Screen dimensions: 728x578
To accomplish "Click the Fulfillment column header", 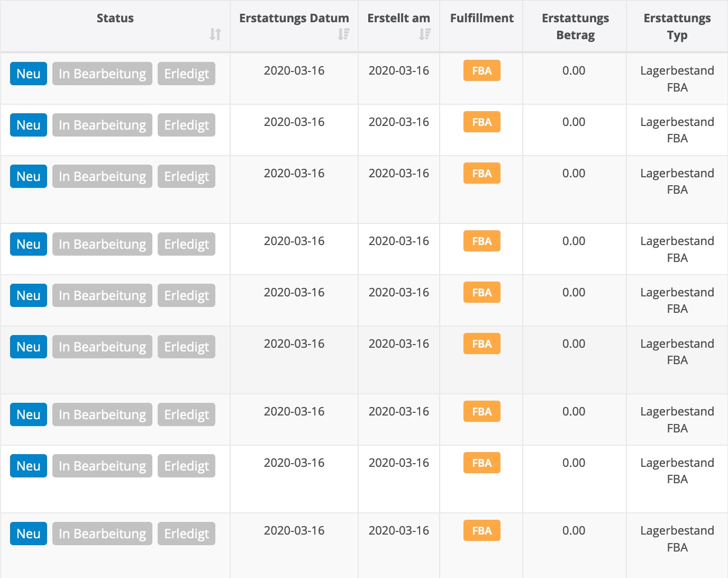I will click(481, 18).
